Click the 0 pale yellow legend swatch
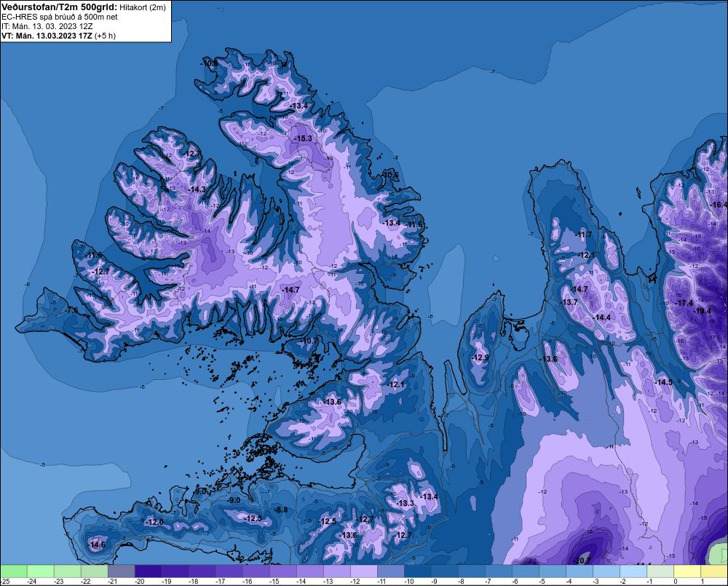 (x=687, y=571)
